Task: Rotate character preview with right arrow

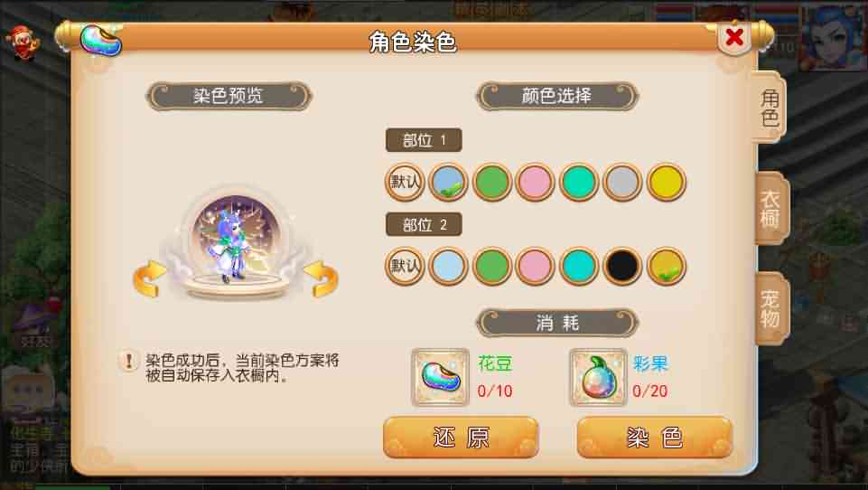Action: [321, 278]
